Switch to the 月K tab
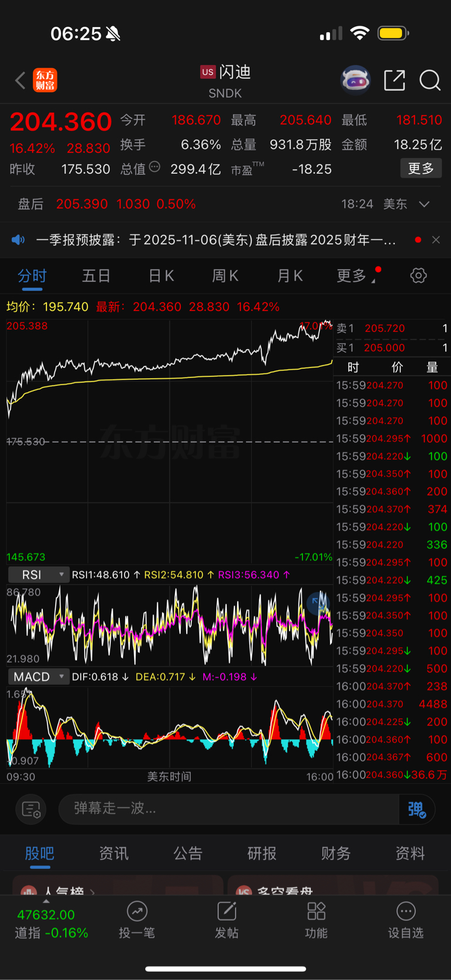The height and width of the screenshot is (980, 451). point(290,275)
